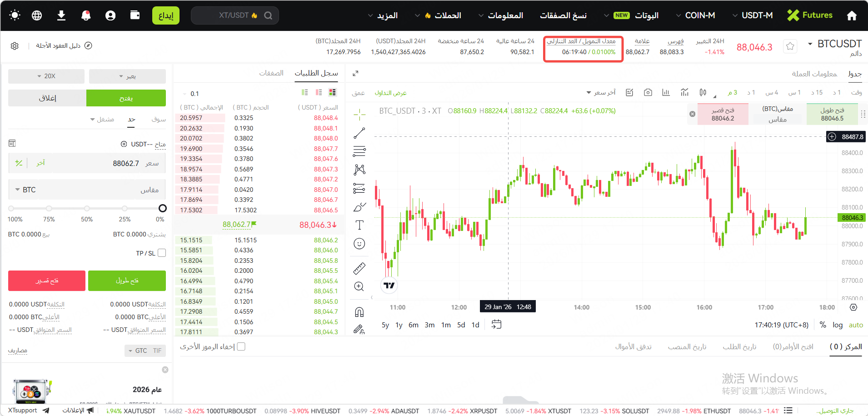The height and width of the screenshot is (416, 868).
Task: Add BTCUSDT to favorites with star
Action: (x=790, y=46)
